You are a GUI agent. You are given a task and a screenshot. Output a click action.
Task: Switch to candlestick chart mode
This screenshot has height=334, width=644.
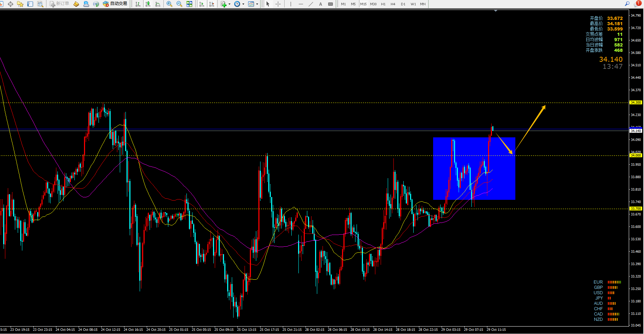coord(148,4)
